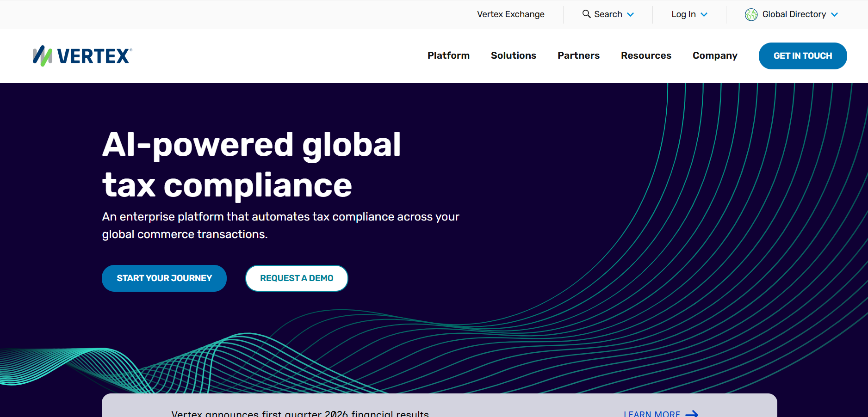Screen dimensions: 868x417
Task: Click the search magnifier icon
Action: tap(586, 14)
